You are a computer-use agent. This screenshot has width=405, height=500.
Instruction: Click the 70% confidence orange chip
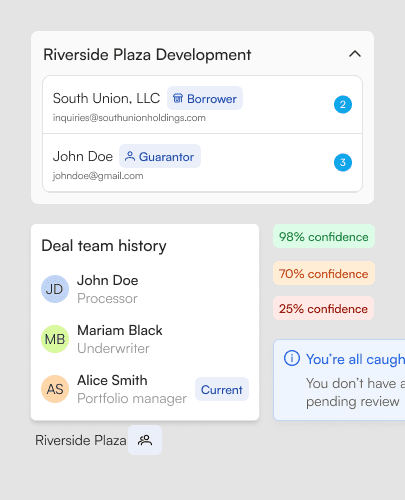324,273
